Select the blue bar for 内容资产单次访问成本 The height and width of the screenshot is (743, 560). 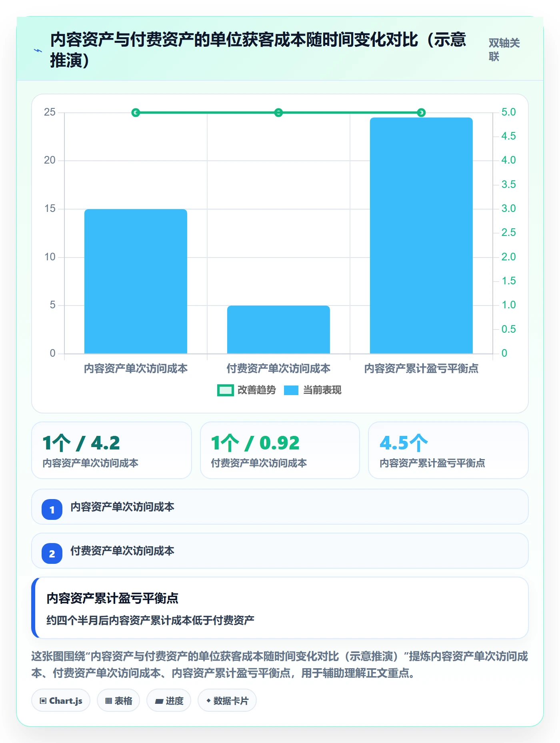(136, 281)
